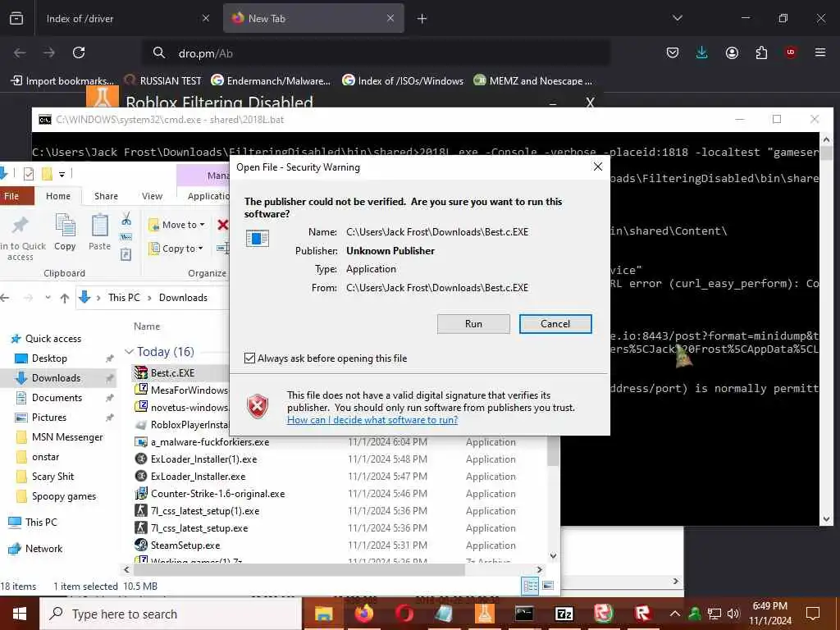The width and height of the screenshot is (840, 630).
Task: Uncheck Always ask before opening this file
Action: point(249,358)
